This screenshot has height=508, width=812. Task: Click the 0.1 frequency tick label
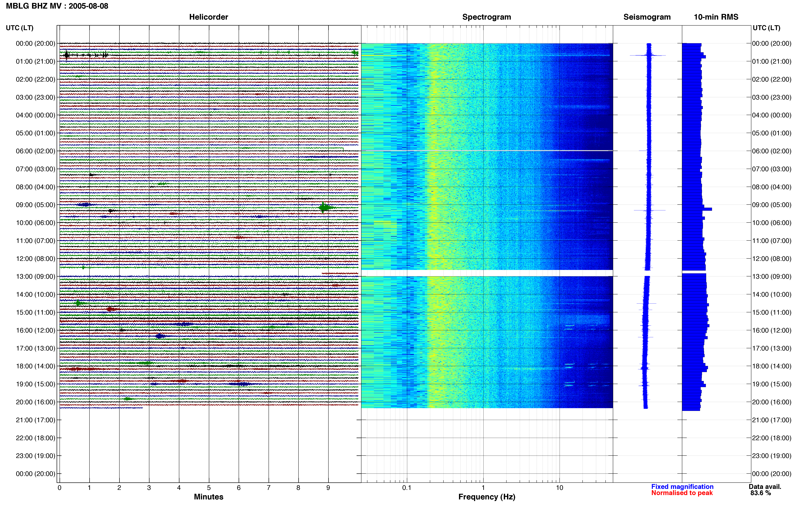(x=407, y=488)
